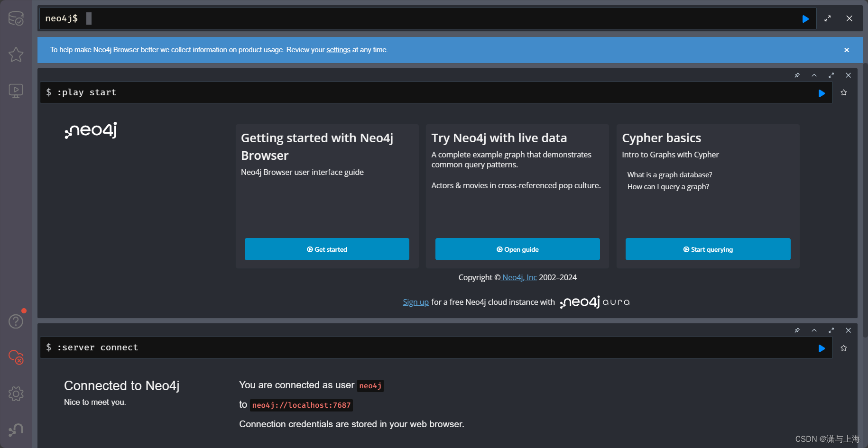
Task: Click 'Intro to Graphs with Cypher' text
Action: [670, 155]
